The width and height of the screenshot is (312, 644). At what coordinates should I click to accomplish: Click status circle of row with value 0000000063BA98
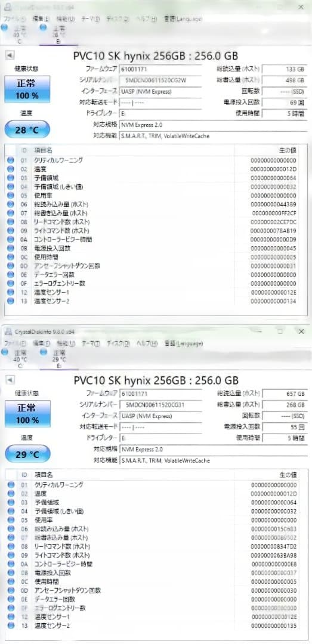(11, 555)
